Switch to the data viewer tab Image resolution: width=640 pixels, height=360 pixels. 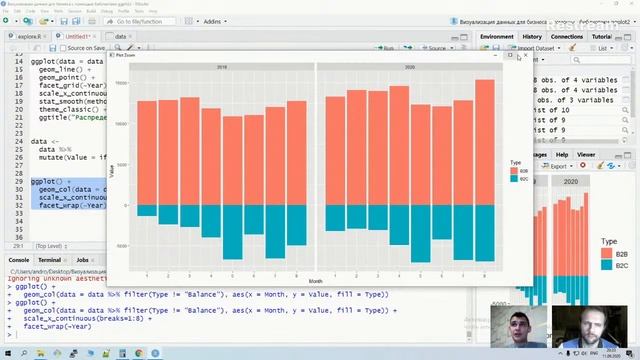120,37
